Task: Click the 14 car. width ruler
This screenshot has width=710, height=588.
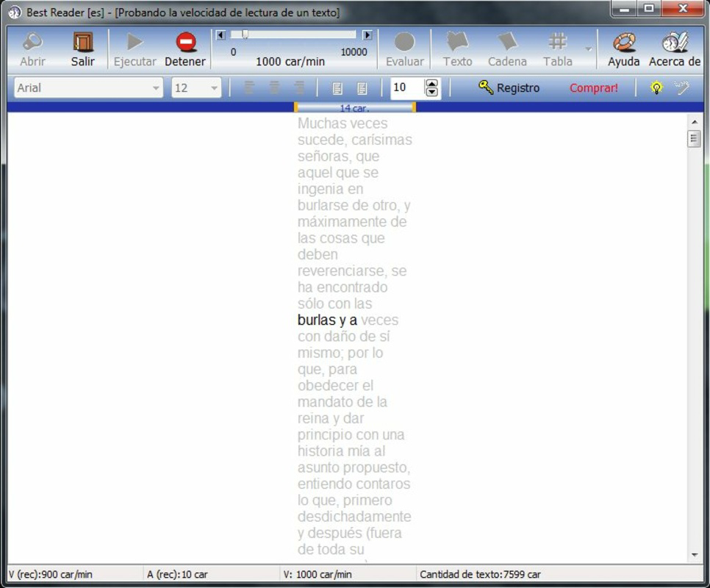Action: tap(354, 108)
